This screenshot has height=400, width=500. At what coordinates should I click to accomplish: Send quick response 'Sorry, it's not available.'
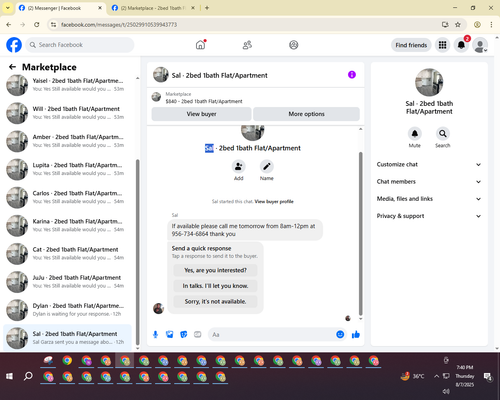[x=215, y=302]
